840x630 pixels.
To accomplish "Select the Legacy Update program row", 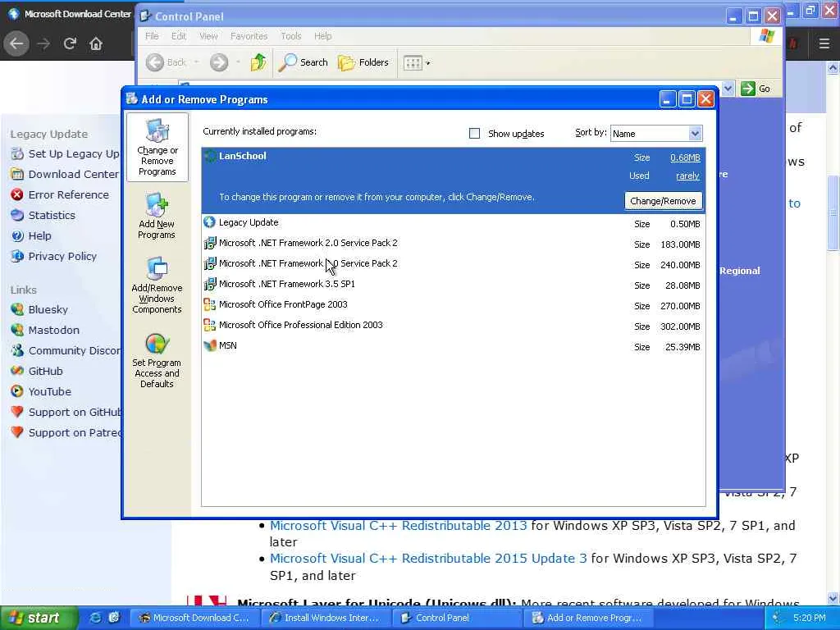I will pyautogui.click(x=453, y=223).
